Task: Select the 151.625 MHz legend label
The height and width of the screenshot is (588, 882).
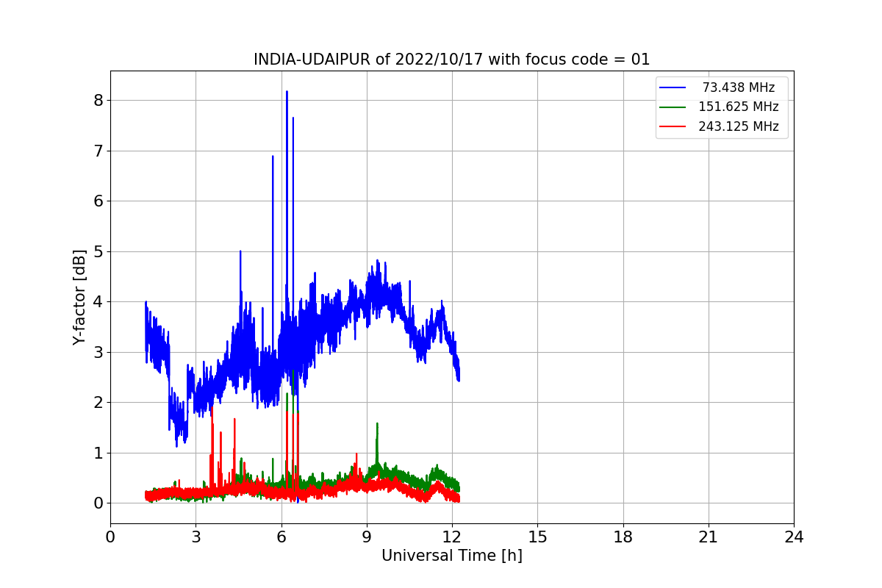Action: [738, 107]
